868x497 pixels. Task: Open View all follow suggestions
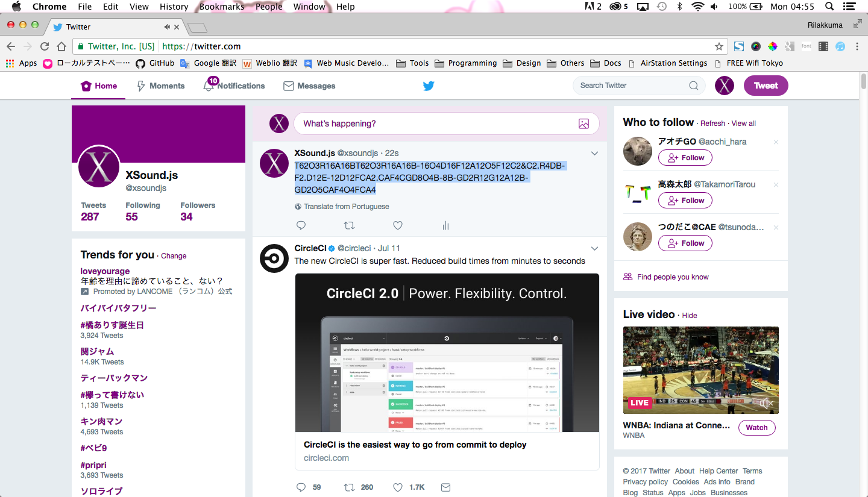(743, 123)
